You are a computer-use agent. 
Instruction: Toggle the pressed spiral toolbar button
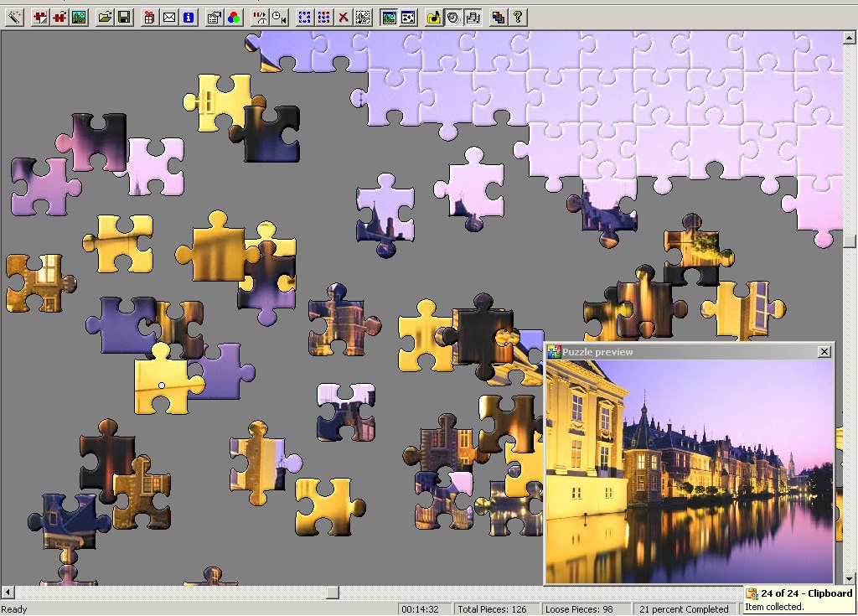coord(453,17)
